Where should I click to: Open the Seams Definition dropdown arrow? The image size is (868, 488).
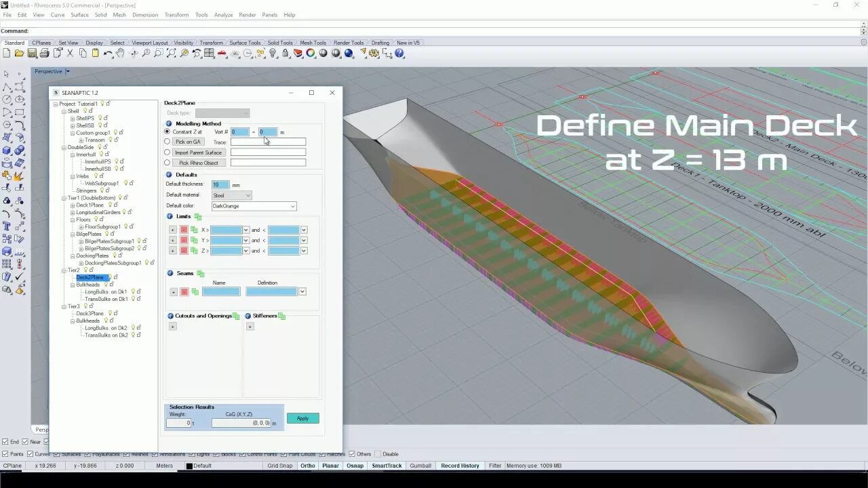[302, 291]
